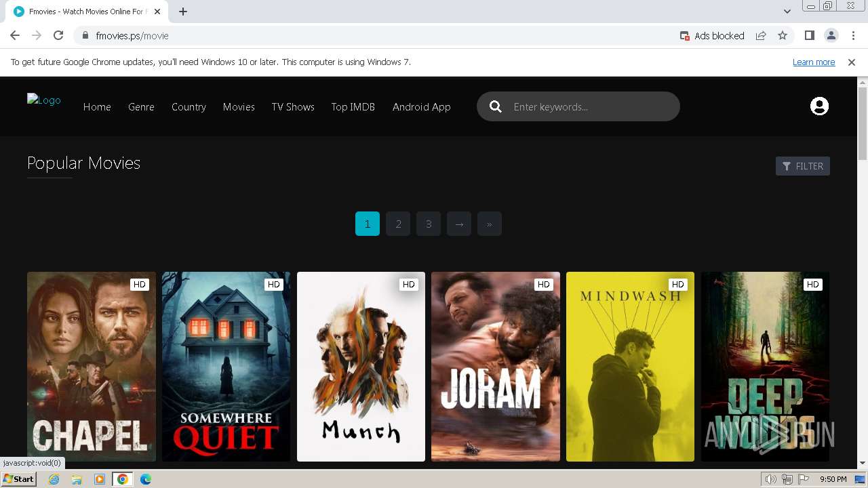Open the Movies menu item
868x488 pixels.
(239, 107)
